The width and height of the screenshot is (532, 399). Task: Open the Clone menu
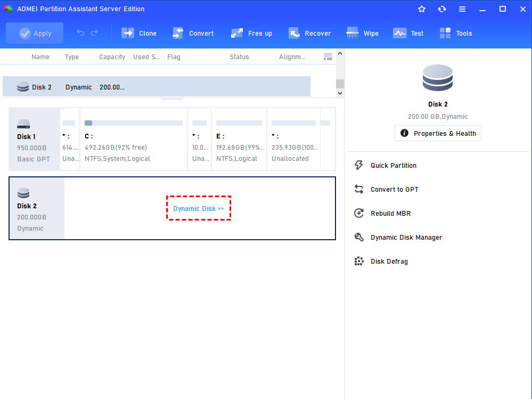[x=139, y=33]
